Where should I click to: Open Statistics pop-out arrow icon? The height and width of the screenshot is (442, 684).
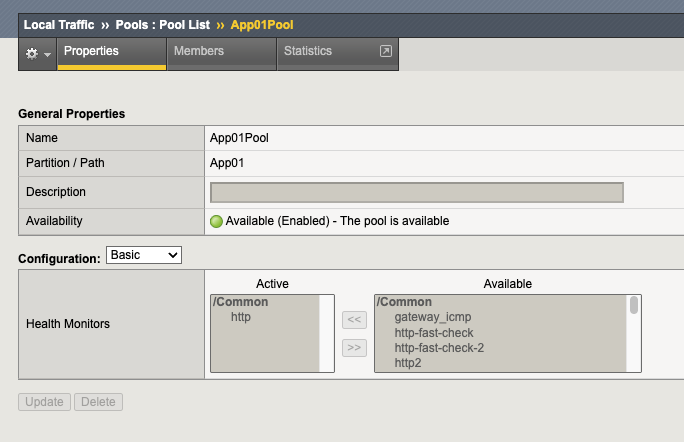point(386,51)
